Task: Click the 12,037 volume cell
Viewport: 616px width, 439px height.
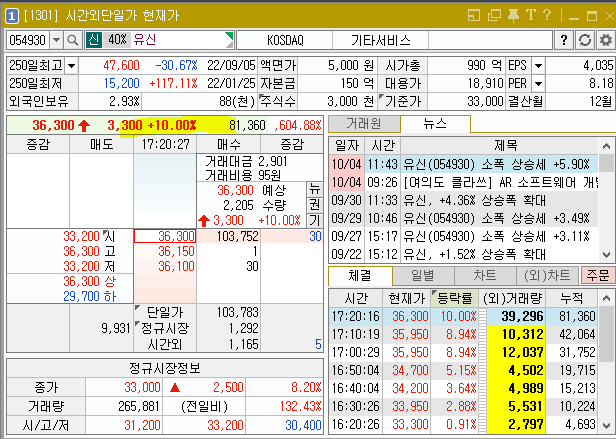Action: pyautogui.click(x=516, y=353)
